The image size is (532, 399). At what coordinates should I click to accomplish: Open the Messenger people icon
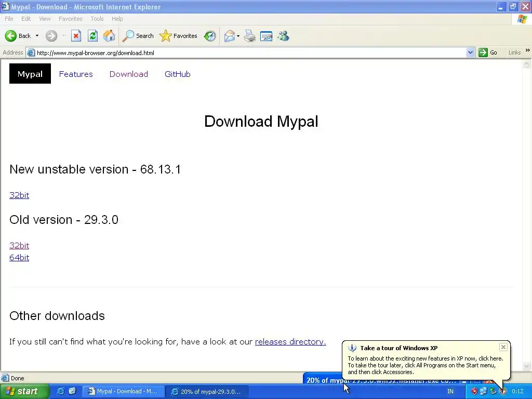pyautogui.click(x=283, y=36)
